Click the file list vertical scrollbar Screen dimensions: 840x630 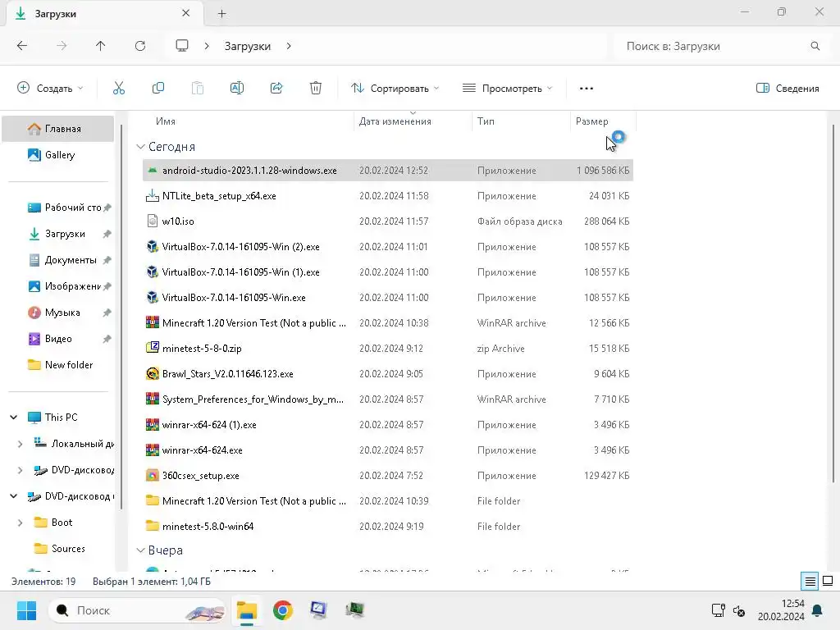[833, 303]
